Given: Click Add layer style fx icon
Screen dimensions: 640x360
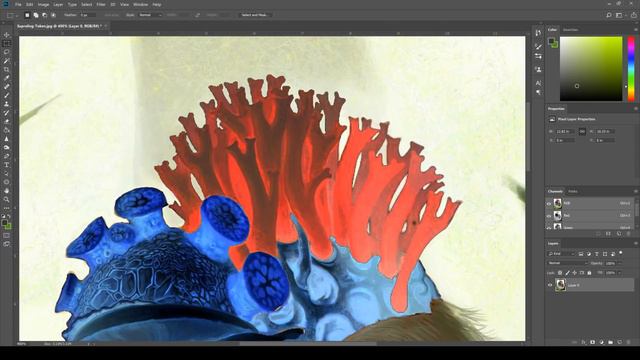Looking at the screenshot, I should pos(584,342).
